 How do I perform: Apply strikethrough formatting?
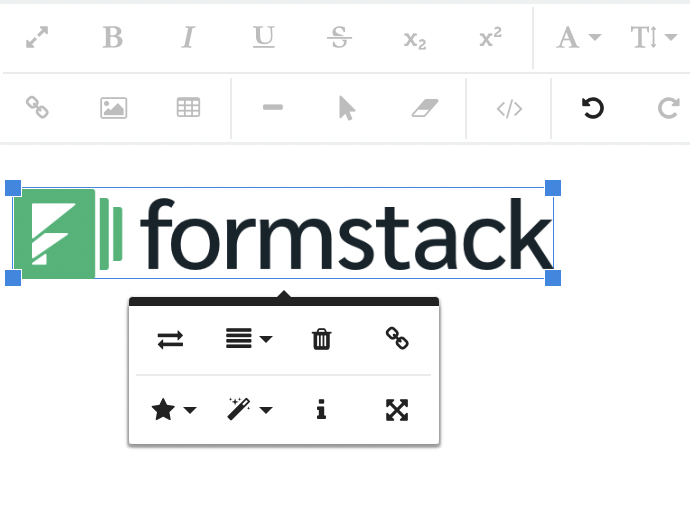(x=340, y=38)
